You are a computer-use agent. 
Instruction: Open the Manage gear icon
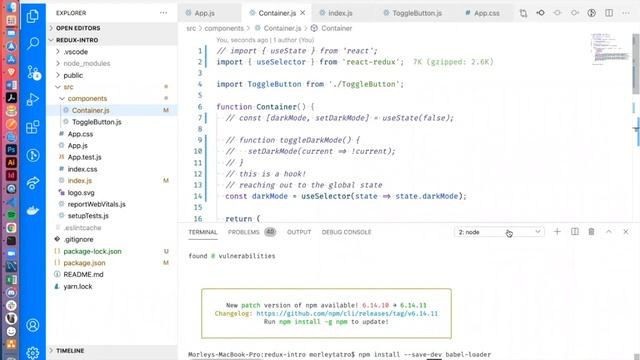click(x=33, y=352)
